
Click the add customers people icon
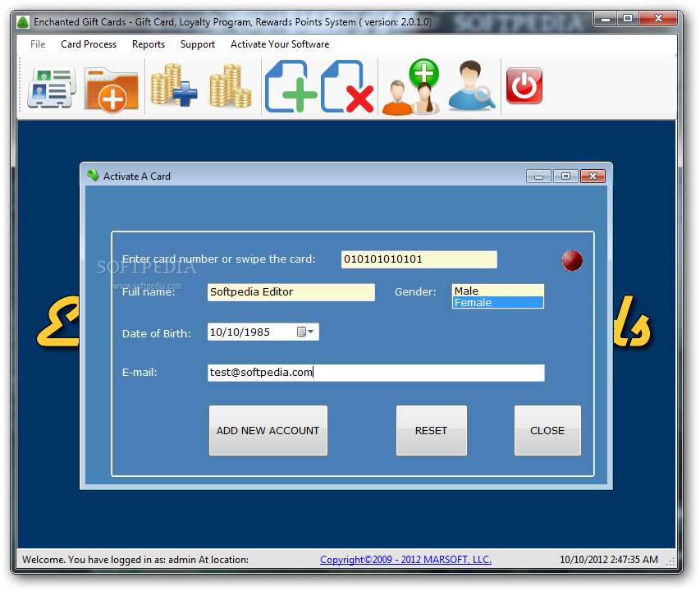(411, 87)
